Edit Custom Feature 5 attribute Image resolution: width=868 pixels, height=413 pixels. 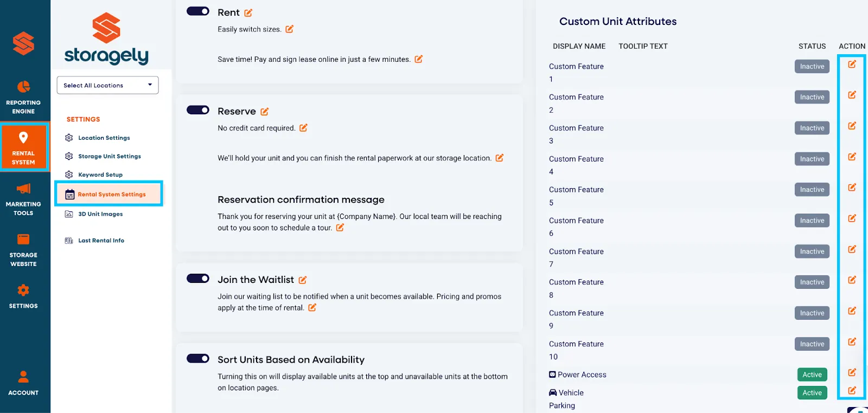pos(852,188)
